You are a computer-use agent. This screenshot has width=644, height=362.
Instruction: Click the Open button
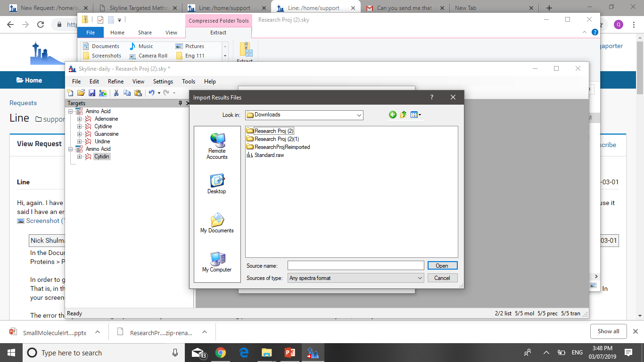pyautogui.click(x=442, y=266)
